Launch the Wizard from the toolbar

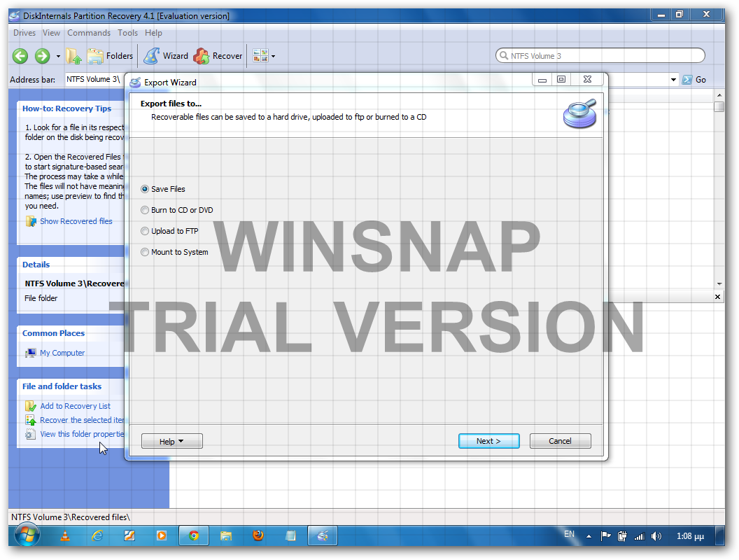click(x=166, y=56)
